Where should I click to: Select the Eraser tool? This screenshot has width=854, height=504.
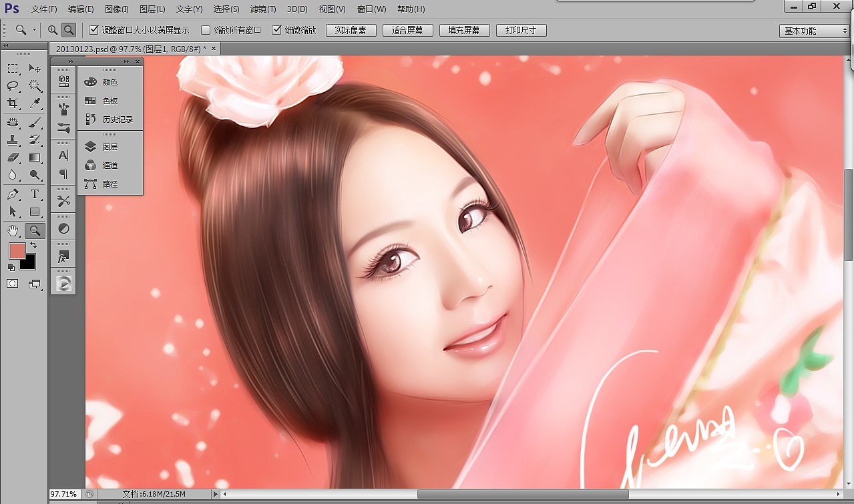pyautogui.click(x=13, y=158)
